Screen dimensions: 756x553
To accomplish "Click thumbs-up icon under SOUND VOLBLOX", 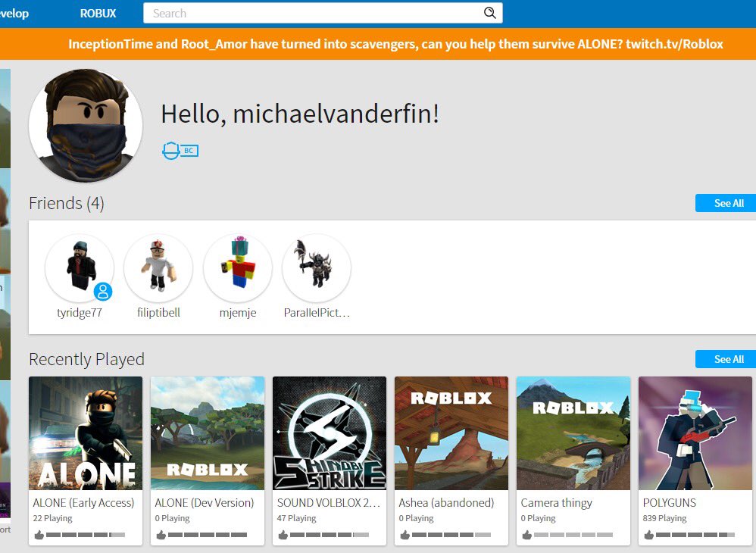I will pos(283,535).
